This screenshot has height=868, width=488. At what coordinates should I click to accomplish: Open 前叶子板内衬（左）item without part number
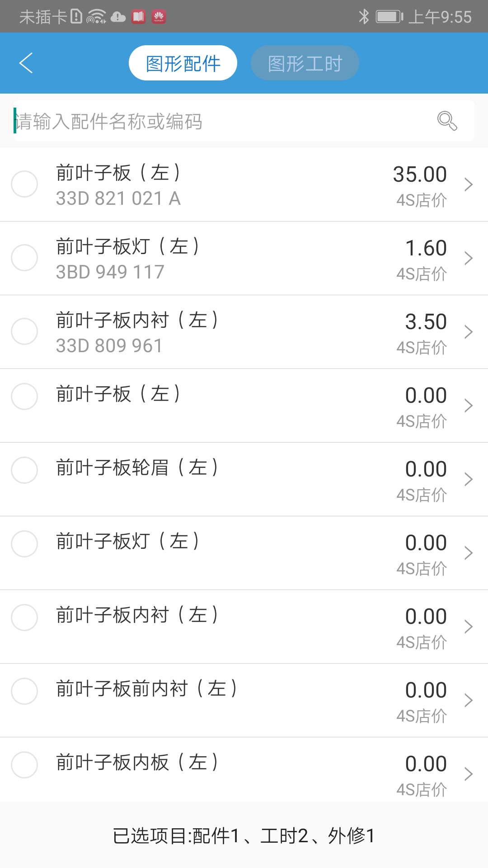(x=244, y=627)
